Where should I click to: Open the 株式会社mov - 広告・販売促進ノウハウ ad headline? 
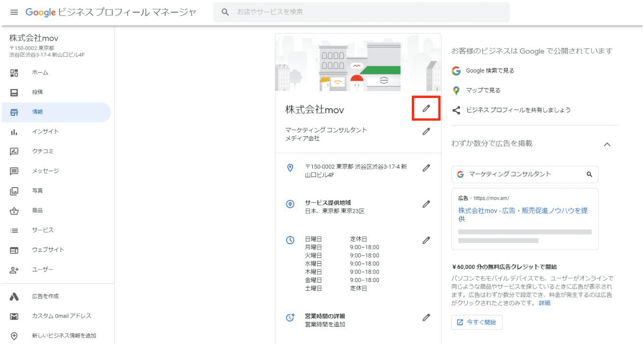[x=523, y=214]
